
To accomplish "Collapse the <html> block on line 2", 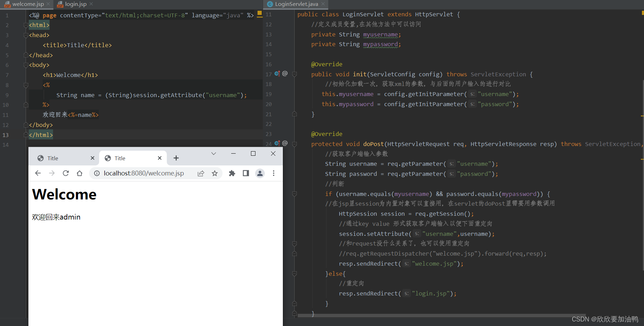I will pos(26,25).
